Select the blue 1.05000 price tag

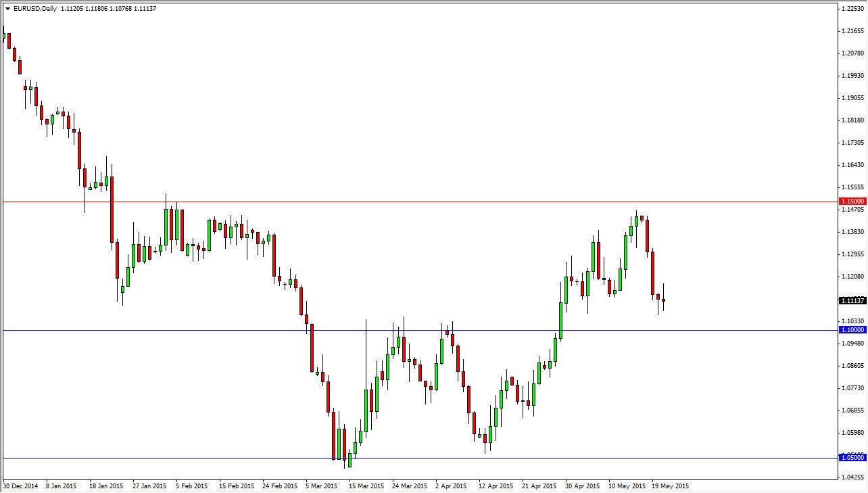coord(852,458)
